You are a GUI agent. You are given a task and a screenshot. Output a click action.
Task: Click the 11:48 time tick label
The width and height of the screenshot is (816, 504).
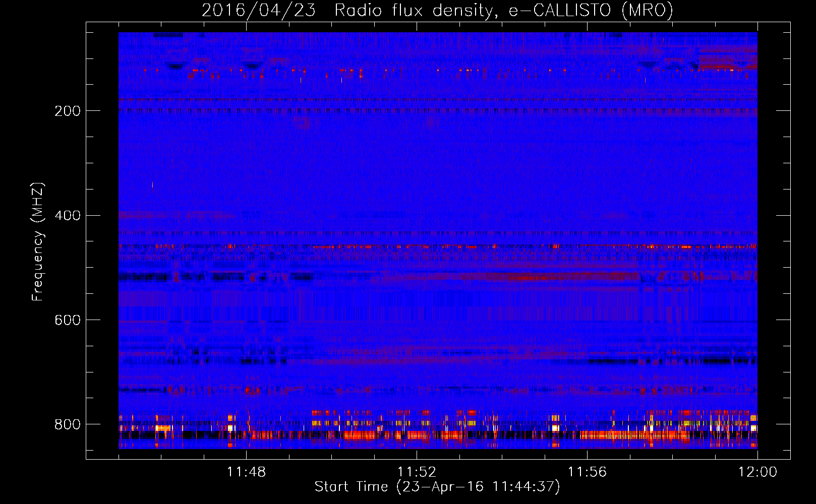click(x=246, y=472)
